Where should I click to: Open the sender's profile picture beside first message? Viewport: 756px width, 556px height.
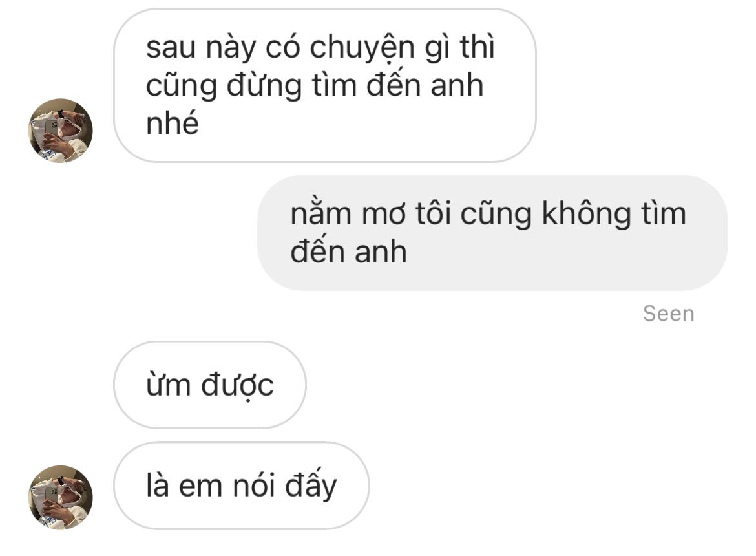tap(61, 131)
